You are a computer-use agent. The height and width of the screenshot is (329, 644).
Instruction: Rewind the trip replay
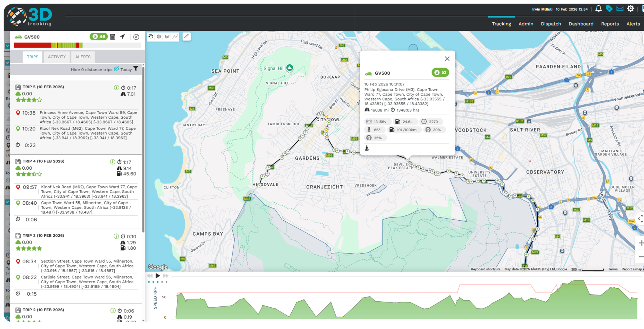(x=150, y=276)
